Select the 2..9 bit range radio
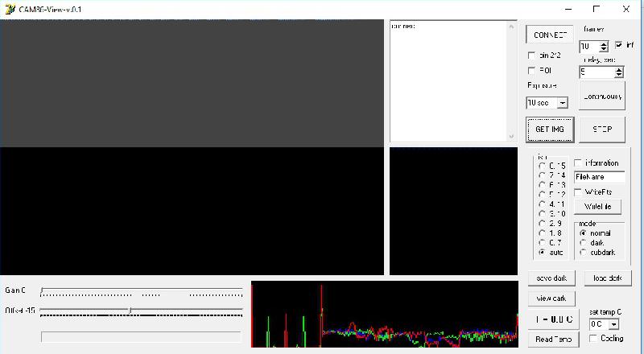644x354 pixels. [542, 224]
